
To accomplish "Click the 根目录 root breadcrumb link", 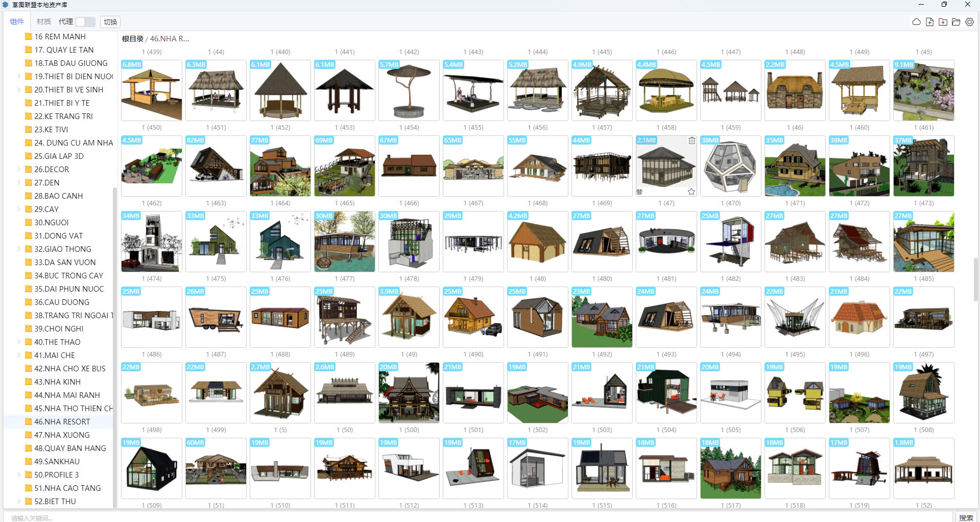I will 132,39.
